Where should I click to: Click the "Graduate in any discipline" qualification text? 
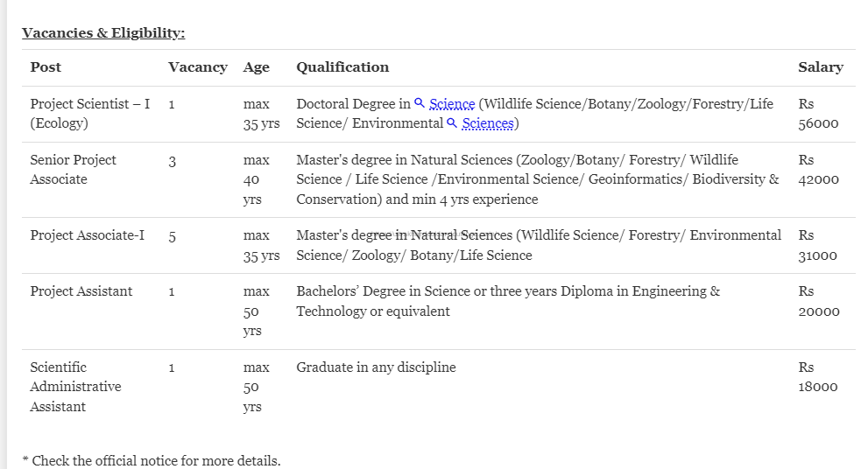[376, 367]
